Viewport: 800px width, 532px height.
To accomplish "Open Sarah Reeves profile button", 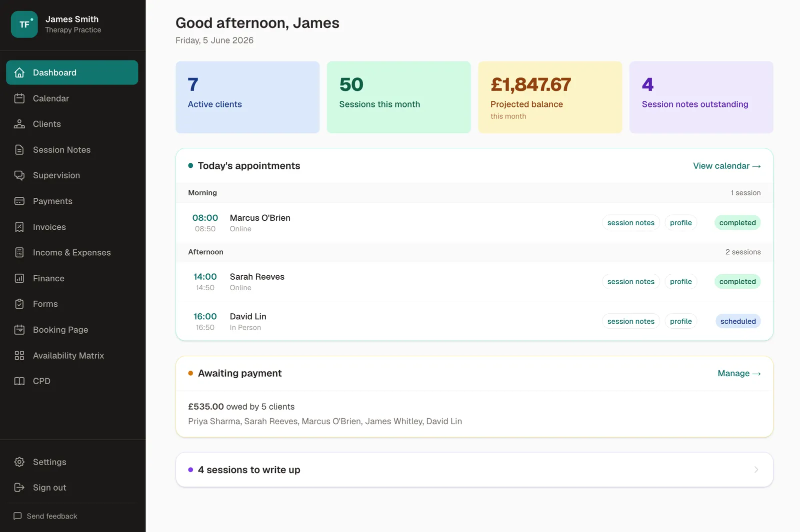I will click(x=681, y=282).
